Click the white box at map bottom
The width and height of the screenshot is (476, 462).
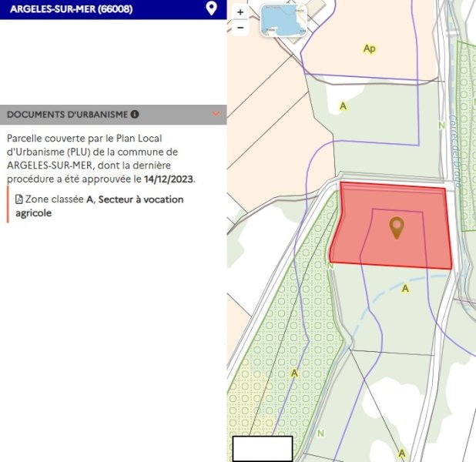(x=263, y=449)
